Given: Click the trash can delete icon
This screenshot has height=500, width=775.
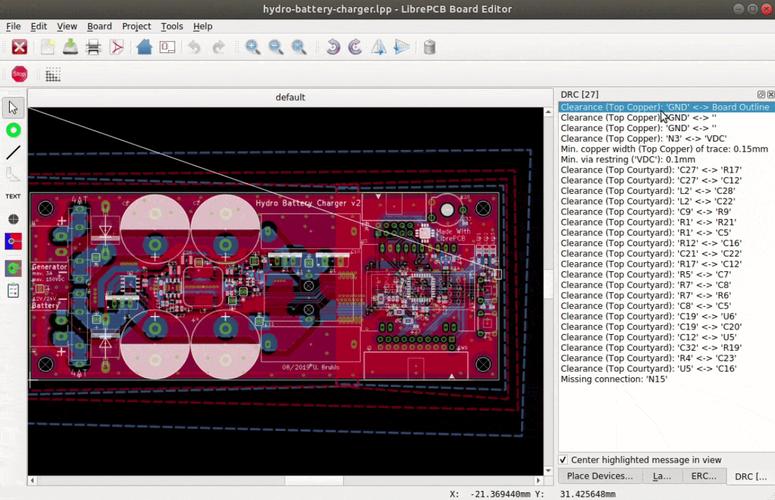Looking at the screenshot, I should coord(430,47).
